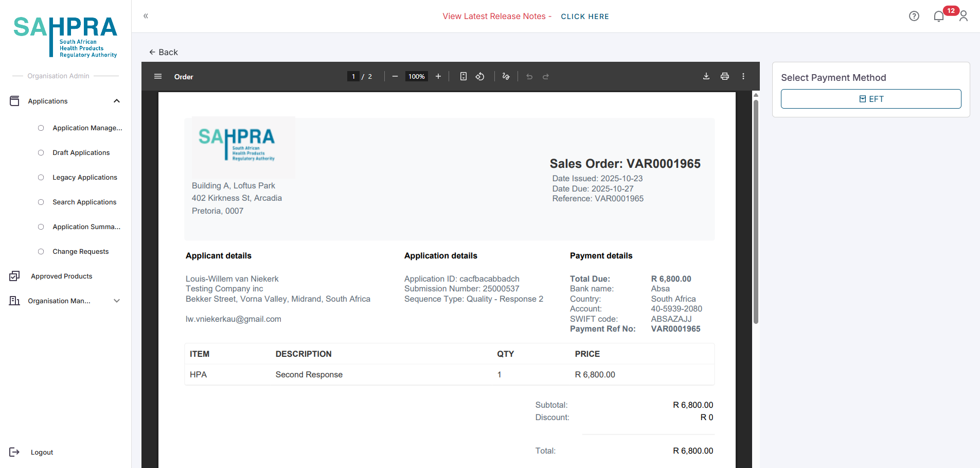Screen dimensions: 980x468
Task: Open PDF viewer more actions menu
Action: [743, 76]
